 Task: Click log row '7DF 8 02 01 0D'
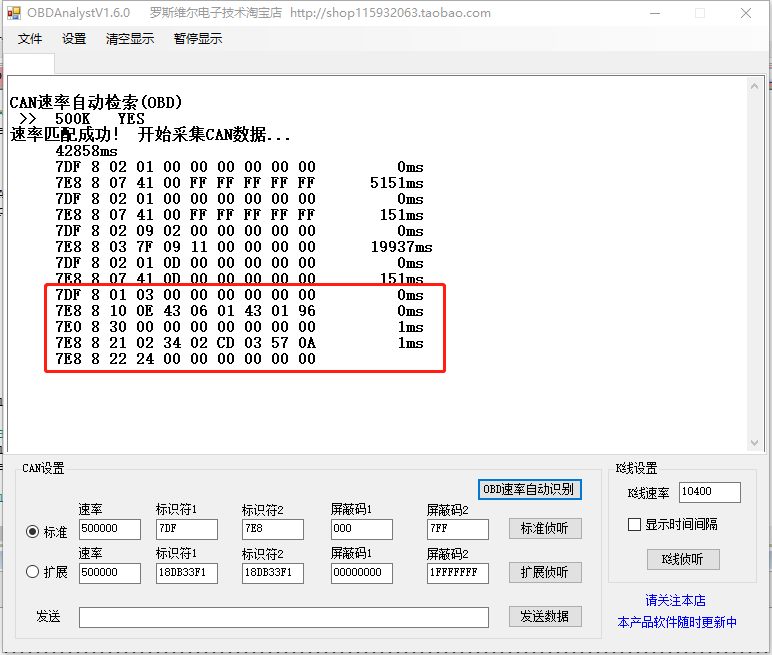click(239, 262)
